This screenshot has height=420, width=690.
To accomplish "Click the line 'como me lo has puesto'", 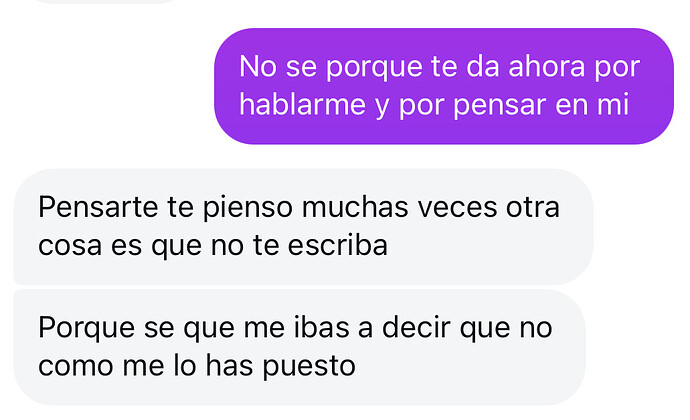I will click(x=197, y=366).
